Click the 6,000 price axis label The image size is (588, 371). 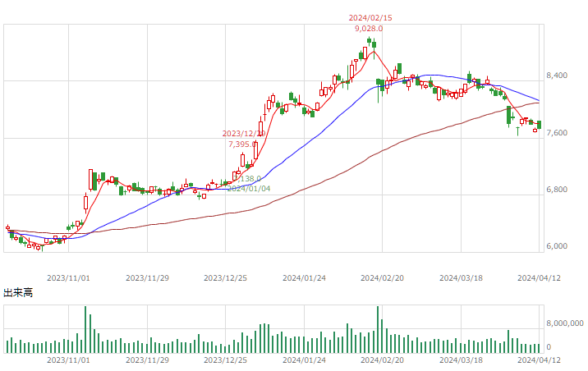coord(557,246)
